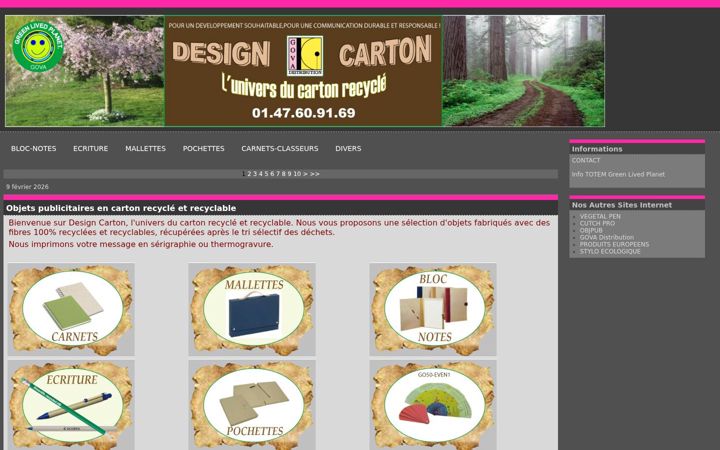Open the GO50-EVEN1 fan product image
The height and width of the screenshot is (450, 720).
pyautogui.click(x=433, y=405)
